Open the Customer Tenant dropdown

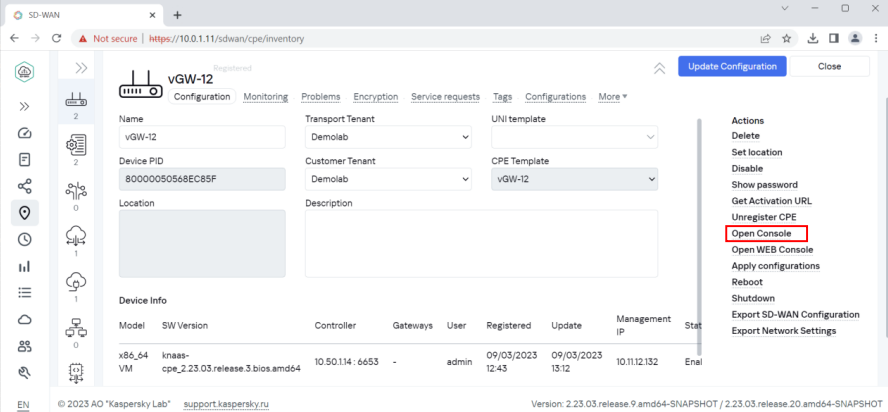click(388, 179)
